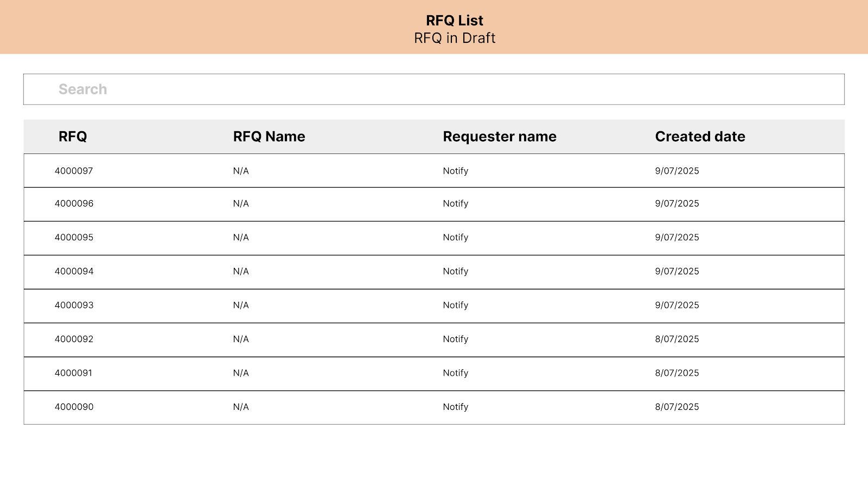Open RFQ 4000093

[74, 305]
